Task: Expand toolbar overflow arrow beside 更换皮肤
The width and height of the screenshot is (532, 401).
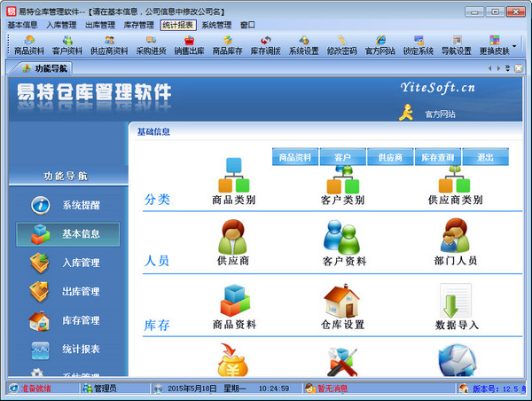Action: (515, 45)
